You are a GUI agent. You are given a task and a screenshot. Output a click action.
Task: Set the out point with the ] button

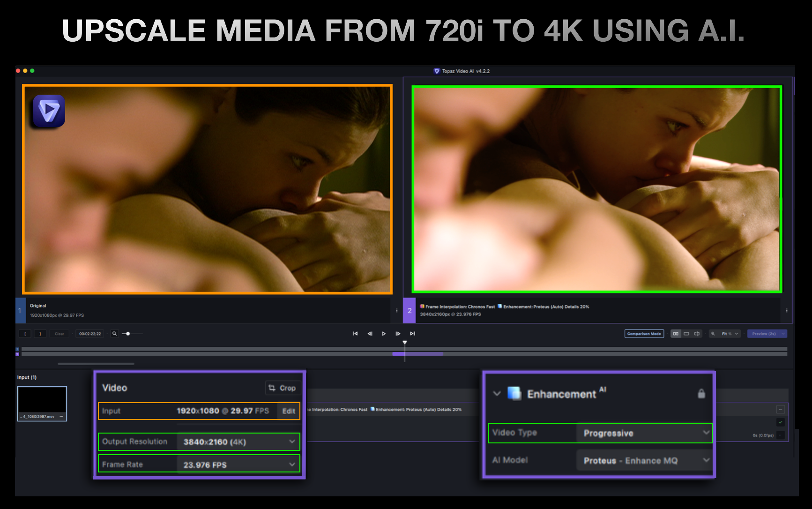40,334
